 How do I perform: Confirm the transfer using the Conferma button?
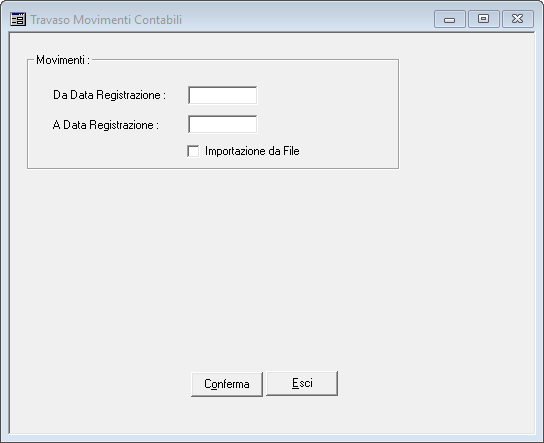227,384
